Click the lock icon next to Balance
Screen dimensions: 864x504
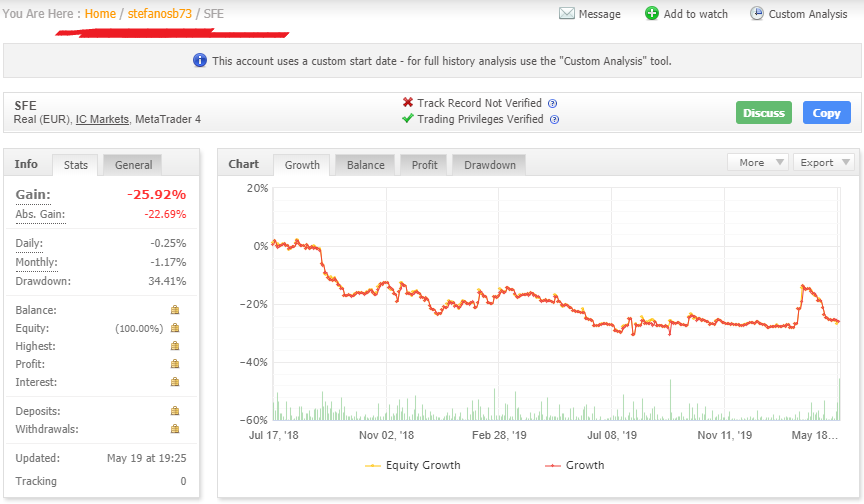tap(175, 310)
